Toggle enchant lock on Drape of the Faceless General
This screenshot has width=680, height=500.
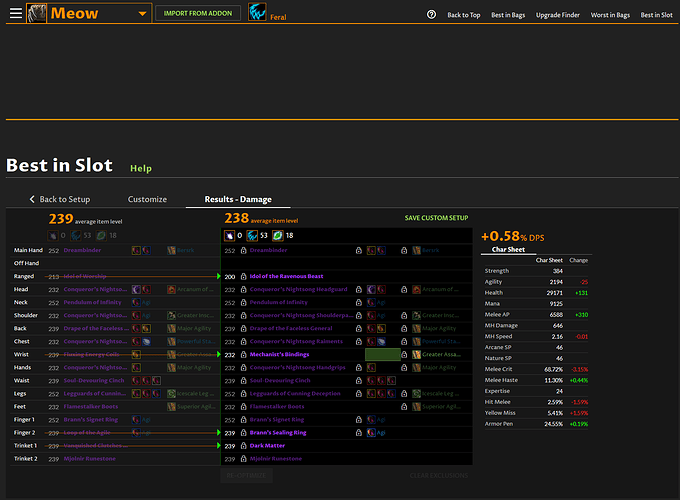pyautogui.click(x=404, y=328)
